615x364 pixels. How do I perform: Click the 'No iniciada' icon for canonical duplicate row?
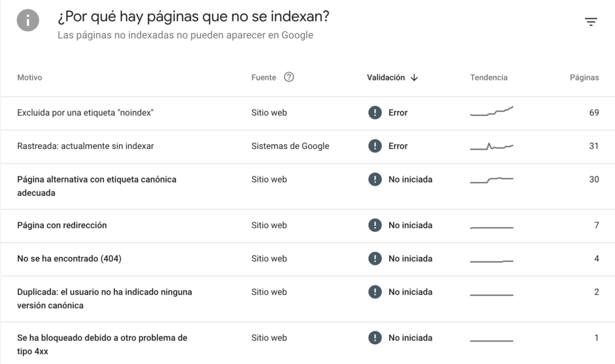(375, 292)
